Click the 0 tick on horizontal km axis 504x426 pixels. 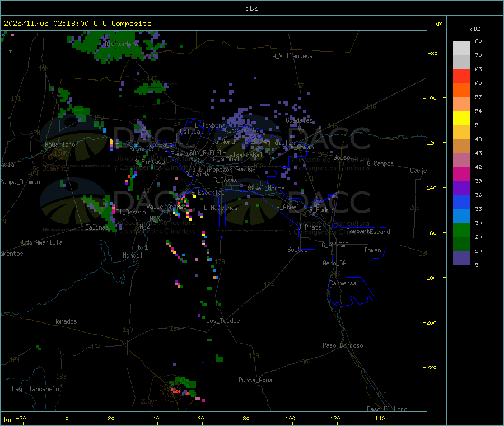click(x=67, y=418)
